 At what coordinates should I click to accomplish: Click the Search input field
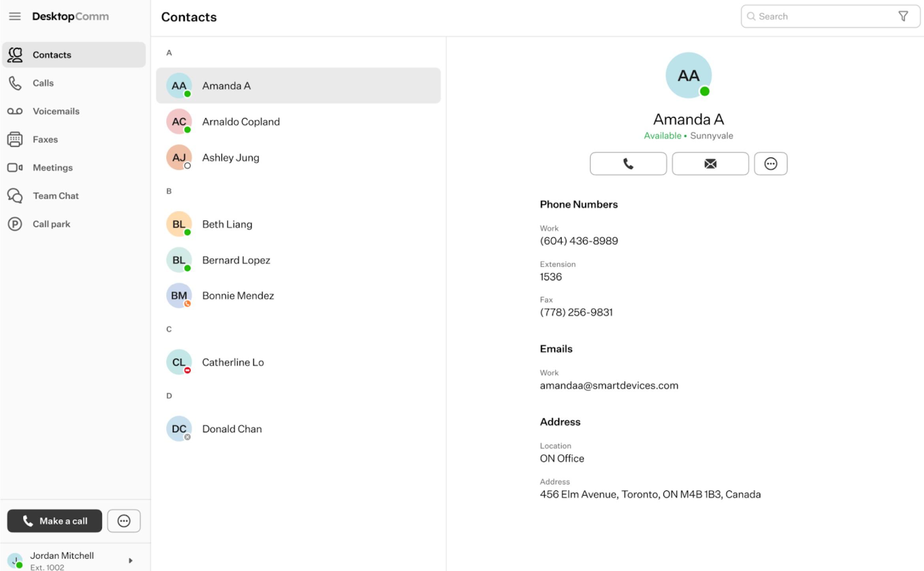pyautogui.click(x=830, y=16)
